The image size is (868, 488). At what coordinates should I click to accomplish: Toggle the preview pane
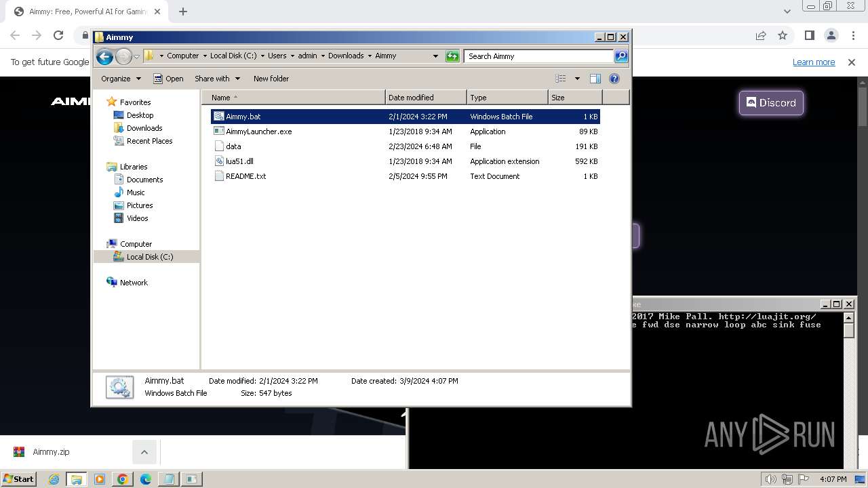pyautogui.click(x=595, y=79)
